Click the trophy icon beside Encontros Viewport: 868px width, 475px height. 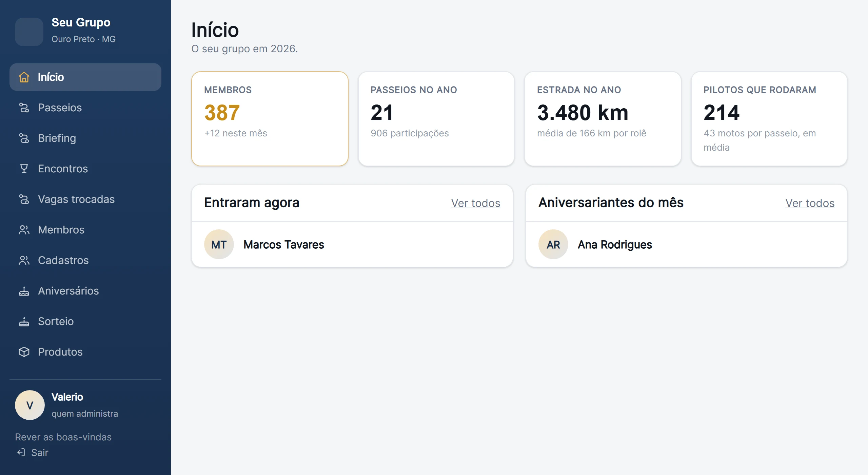[24, 169]
